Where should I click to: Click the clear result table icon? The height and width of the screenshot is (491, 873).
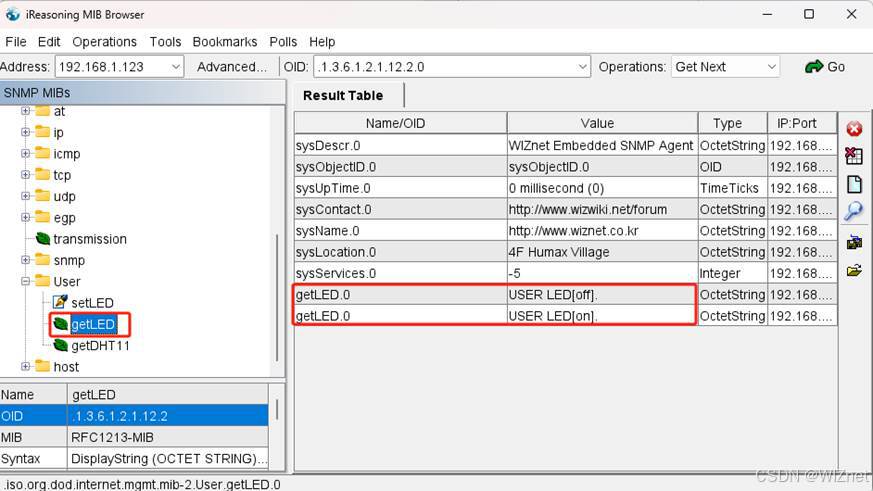[854, 156]
